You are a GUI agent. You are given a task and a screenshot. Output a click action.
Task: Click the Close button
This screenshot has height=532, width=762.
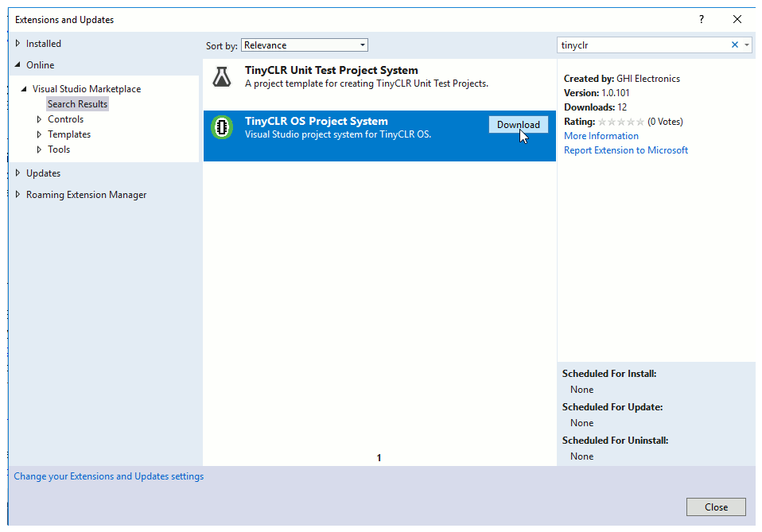coord(716,507)
